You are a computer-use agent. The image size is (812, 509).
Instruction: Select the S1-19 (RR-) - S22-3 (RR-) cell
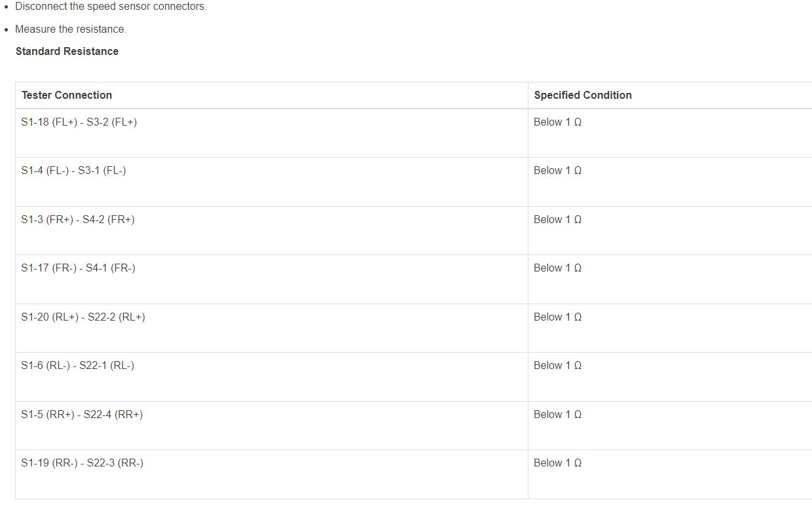click(x=271, y=474)
